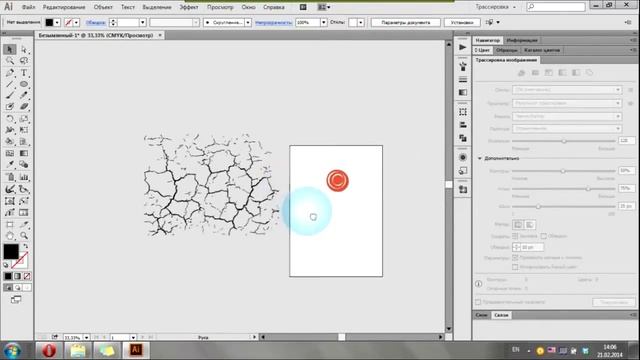Viewport: 640px width, 360px height.
Task: Toggle the snap curves to lines checkbox
Action: 515,258
